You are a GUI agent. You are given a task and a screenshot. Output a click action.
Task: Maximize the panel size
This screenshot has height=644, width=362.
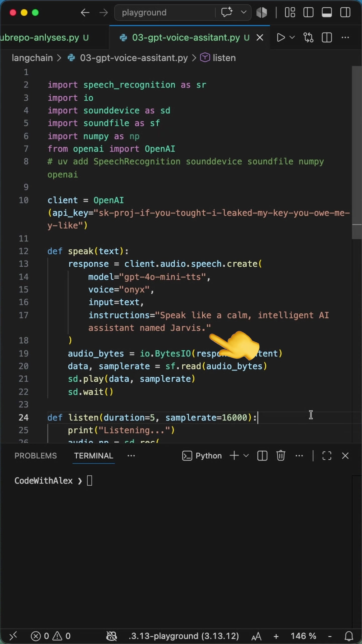tap(327, 456)
